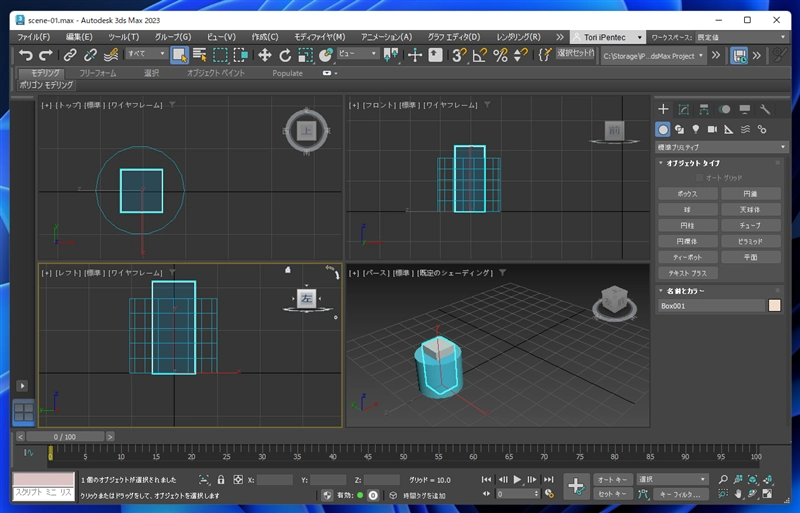This screenshot has width=800, height=513.
Task: Open the Box001 object color swatch
Action: (774, 306)
